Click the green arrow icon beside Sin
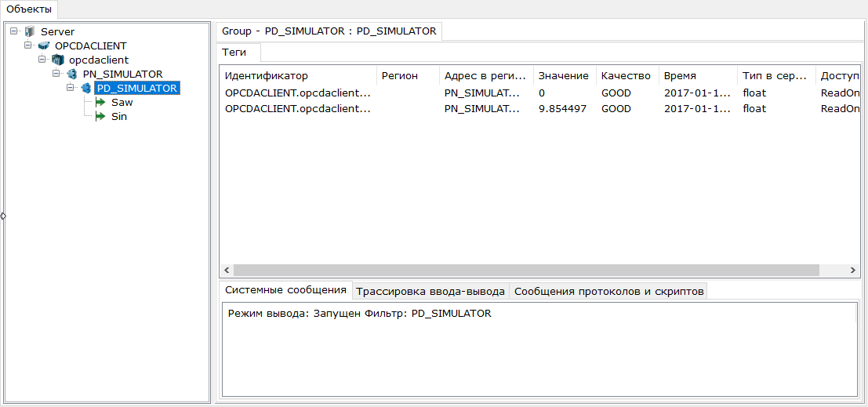 coord(100,116)
